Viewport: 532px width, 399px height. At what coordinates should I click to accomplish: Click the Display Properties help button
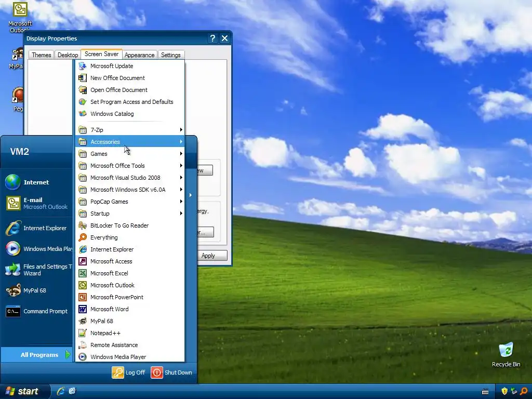coord(212,38)
